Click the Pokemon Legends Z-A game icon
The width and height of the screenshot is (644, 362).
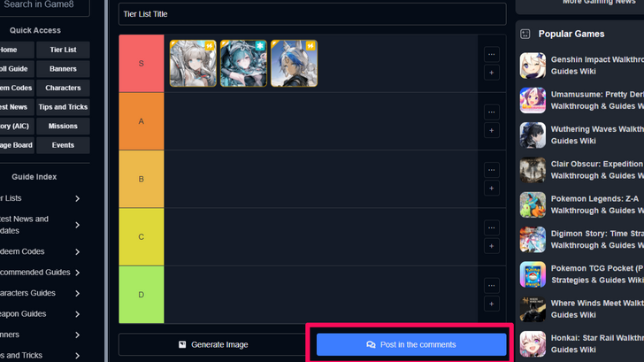point(533,204)
